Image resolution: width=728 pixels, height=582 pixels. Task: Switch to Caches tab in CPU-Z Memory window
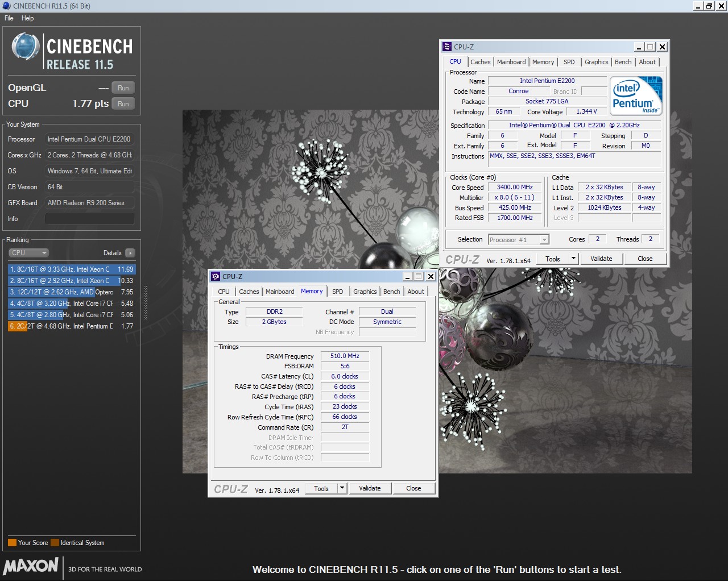coord(249,292)
